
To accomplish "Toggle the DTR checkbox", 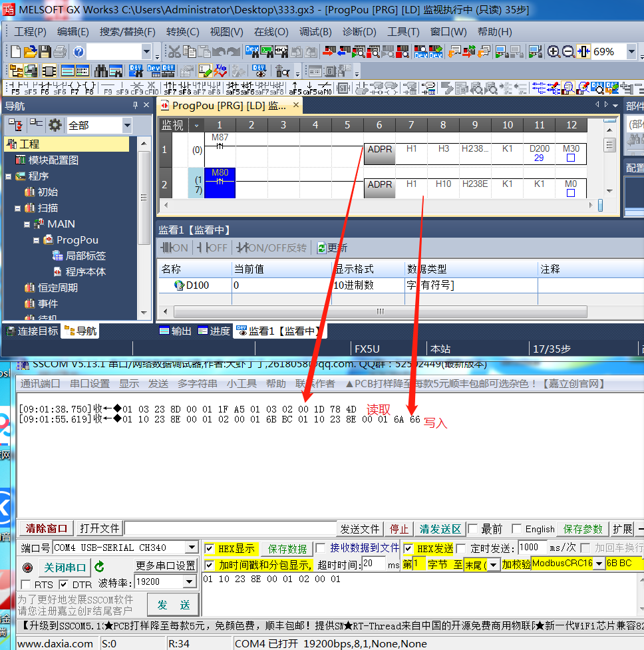I will [x=63, y=584].
